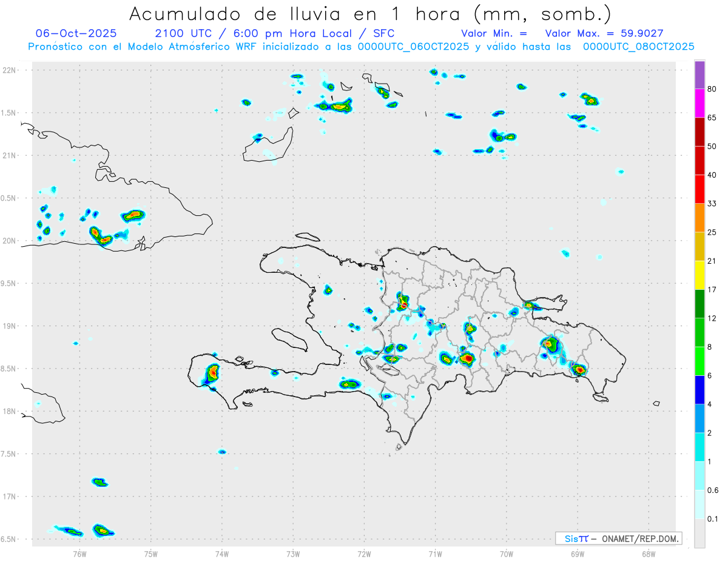Click the dark blue swatch between 4 and 6
This screenshot has width=728, height=562.
(699, 390)
